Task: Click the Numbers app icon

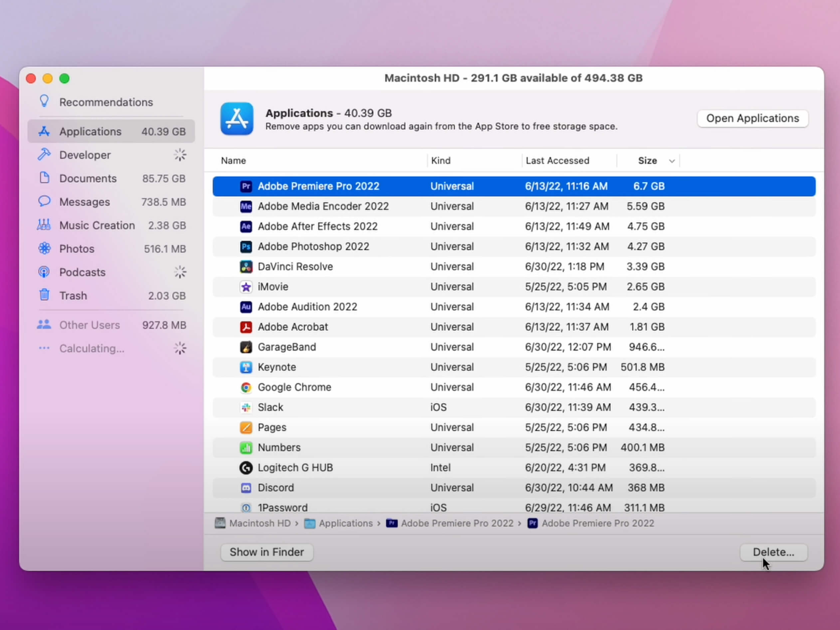Action: [x=246, y=448]
